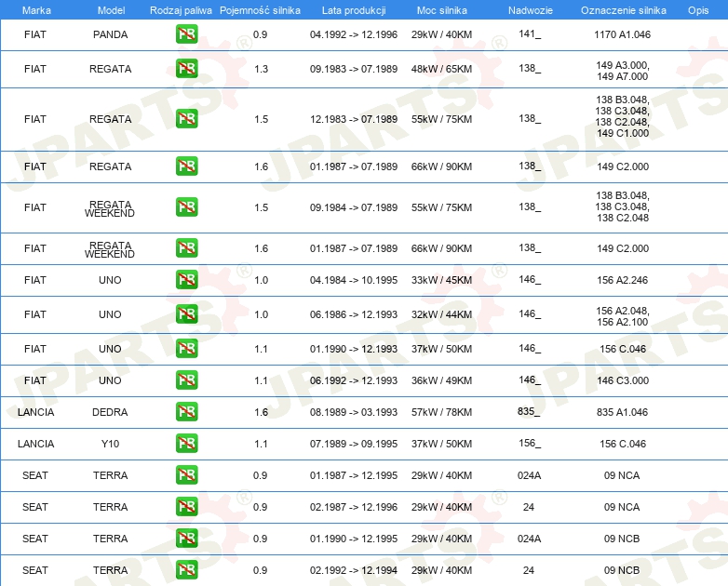Select engine code 149 C1.000 cell
Viewport: 728px width, 586px height.
tap(623, 133)
